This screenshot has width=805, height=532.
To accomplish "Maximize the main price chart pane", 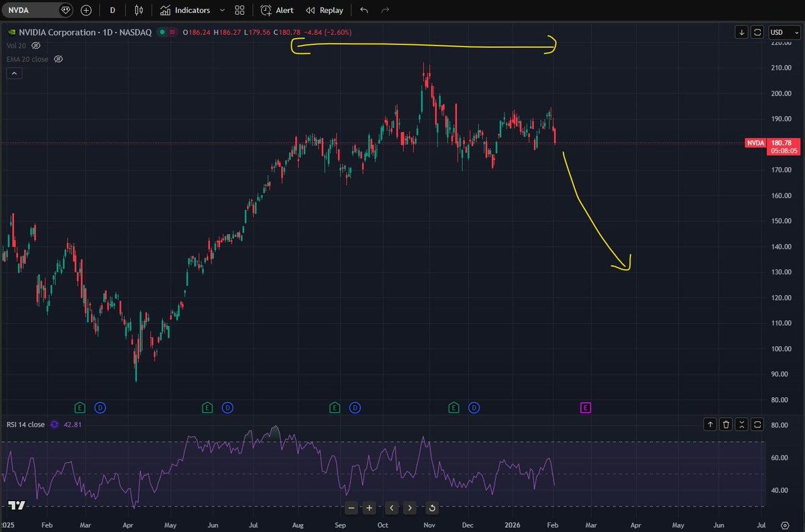I will 757,32.
